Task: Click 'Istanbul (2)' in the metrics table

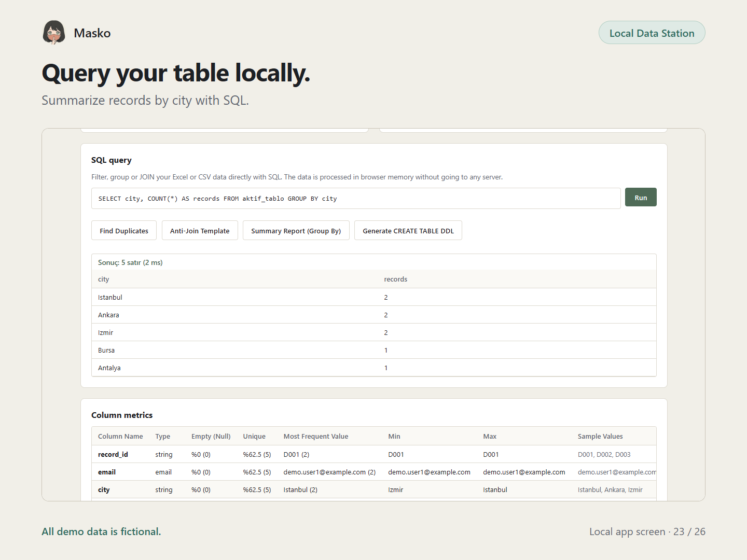Action: [300, 489]
